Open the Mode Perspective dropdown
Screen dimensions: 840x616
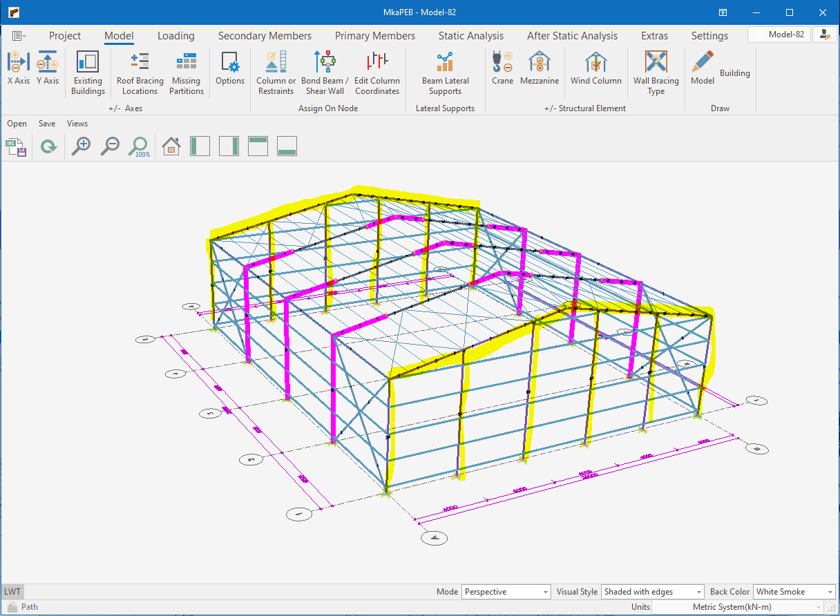pos(506,592)
